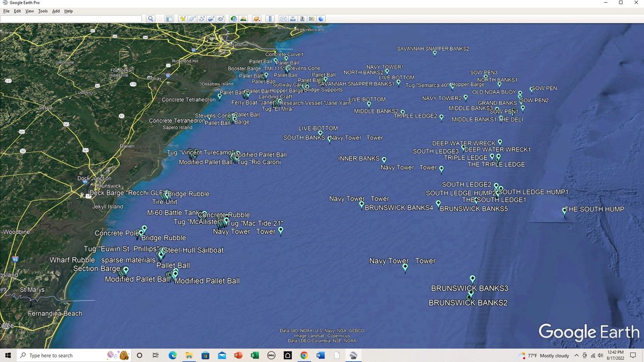The image size is (644, 362).
Task: Toggle sunlight across the landscape
Action: (x=243, y=19)
